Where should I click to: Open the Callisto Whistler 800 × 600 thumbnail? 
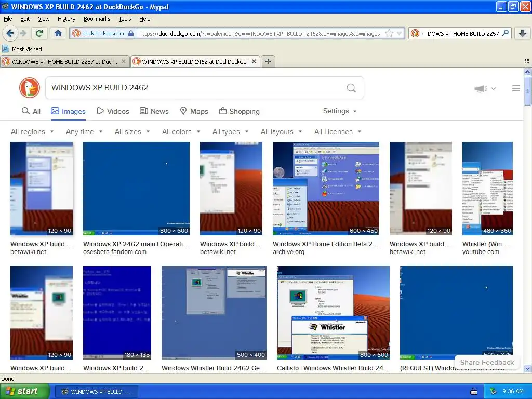click(x=333, y=313)
